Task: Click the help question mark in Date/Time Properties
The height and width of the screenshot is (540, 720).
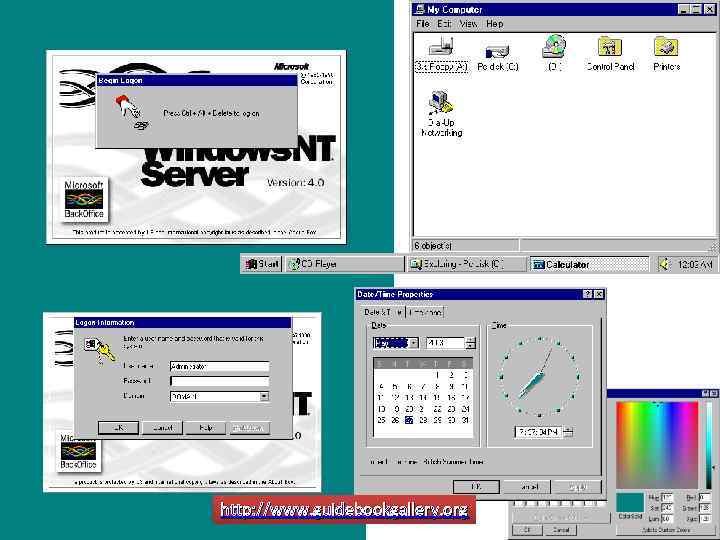Action: 587,294
